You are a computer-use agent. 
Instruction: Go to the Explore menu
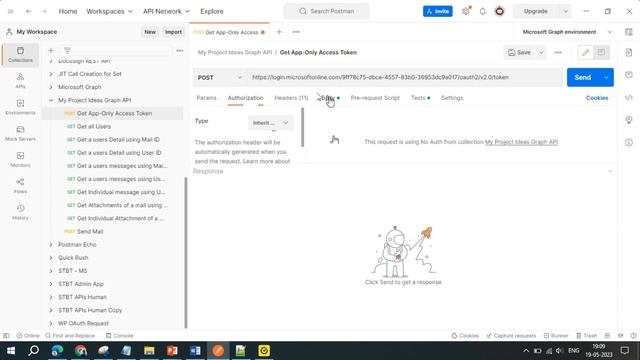click(212, 11)
